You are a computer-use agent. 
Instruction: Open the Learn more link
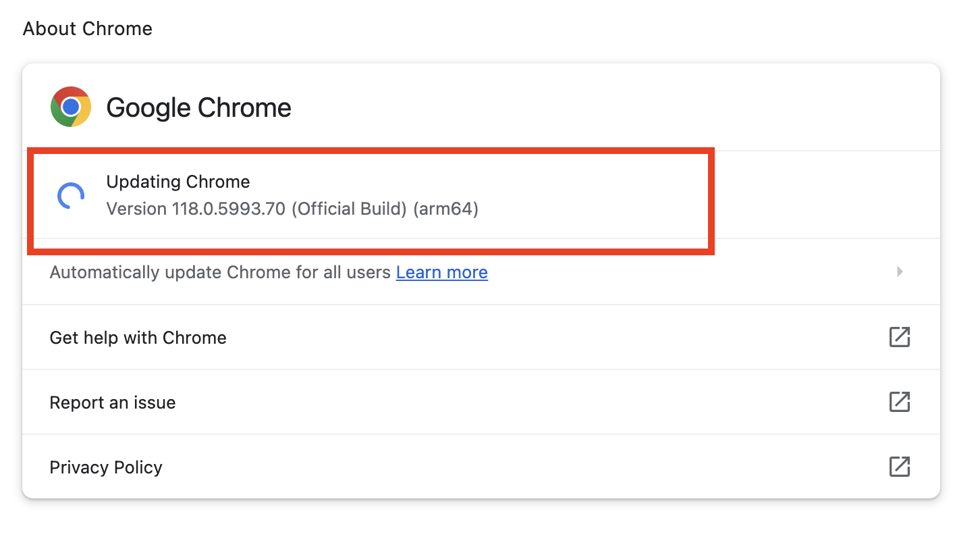point(442,272)
